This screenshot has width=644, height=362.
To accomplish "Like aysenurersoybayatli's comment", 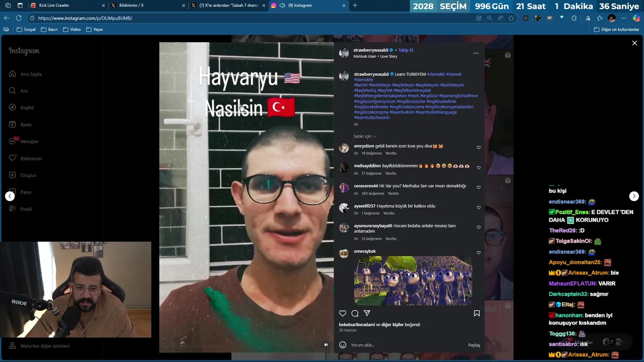I will pos(478,227).
